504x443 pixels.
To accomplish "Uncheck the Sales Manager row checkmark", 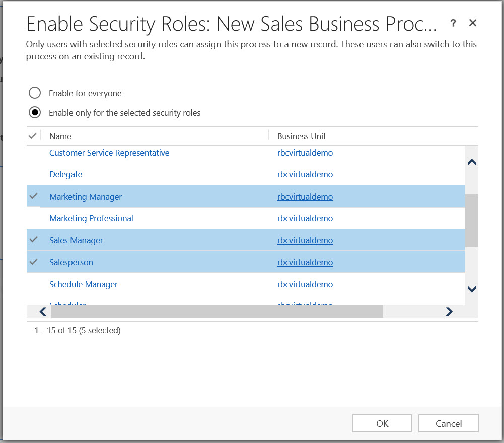I will tap(34, 240).
